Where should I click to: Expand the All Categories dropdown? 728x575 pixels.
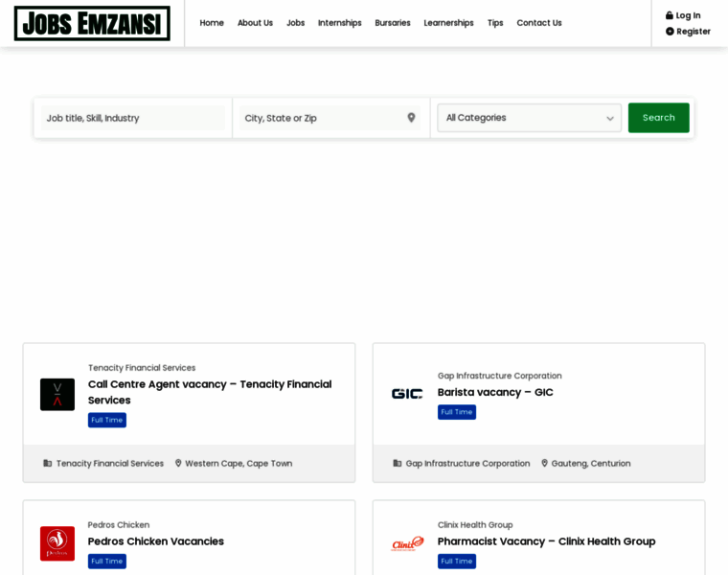tap(530, 118)
